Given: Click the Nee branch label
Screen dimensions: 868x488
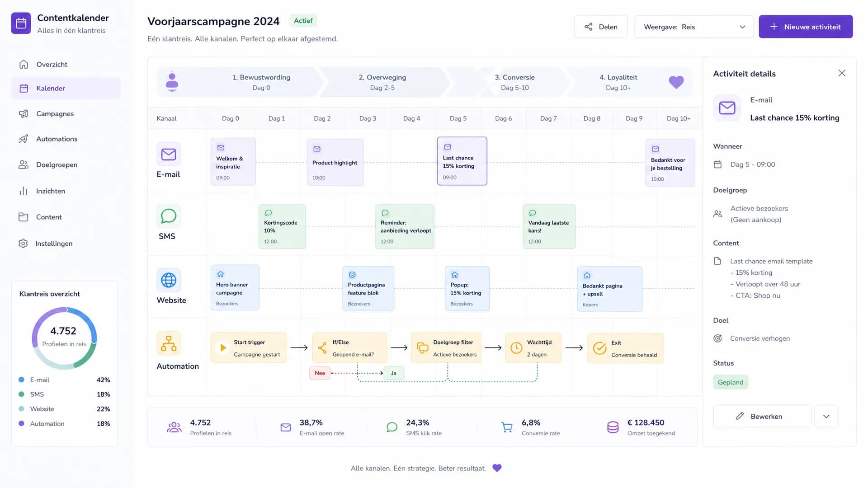Looking at the screenshot, I should (320, 373).
